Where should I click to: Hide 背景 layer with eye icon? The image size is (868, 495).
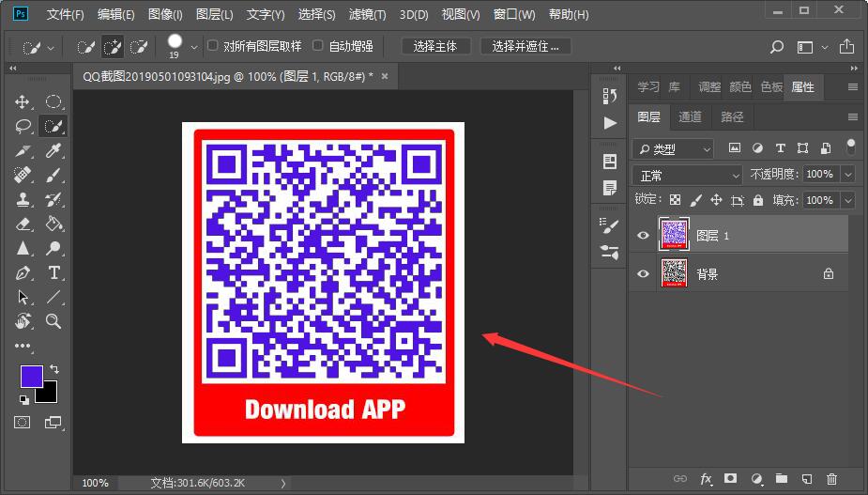[x=643, y=273]
